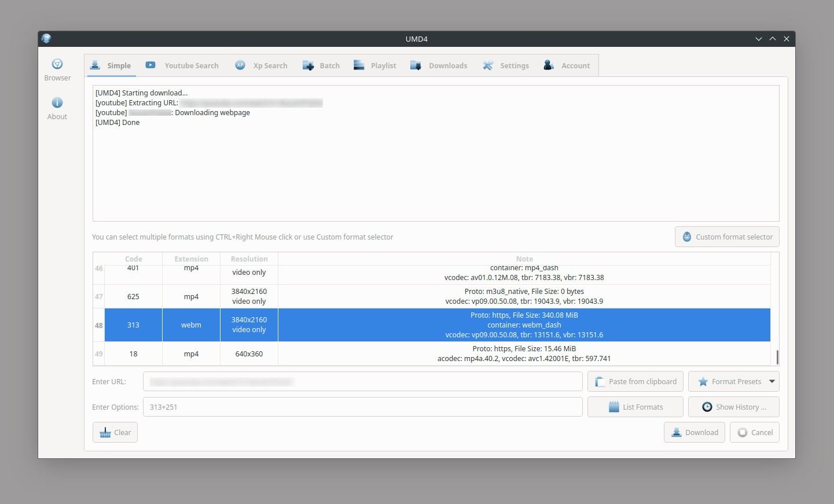This screenshot has width=834, height=504.
Task: Click the 640x360 resolution cell
Action: [249, 354]
